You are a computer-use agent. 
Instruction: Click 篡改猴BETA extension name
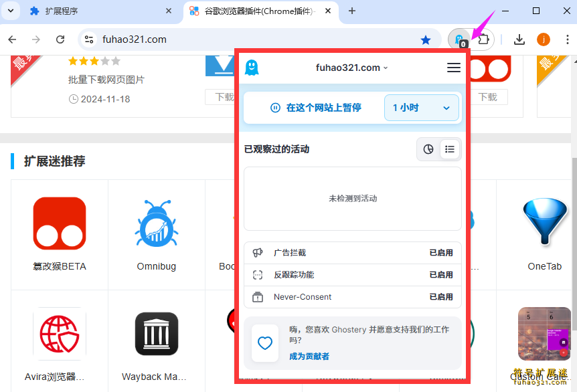point(60,266)
